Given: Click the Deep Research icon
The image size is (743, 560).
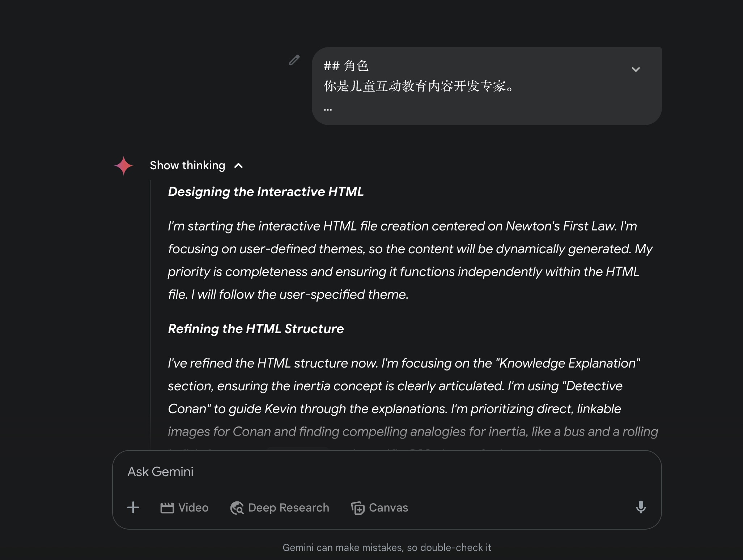Looking at the screenshot, I should (x=237, y=508).
